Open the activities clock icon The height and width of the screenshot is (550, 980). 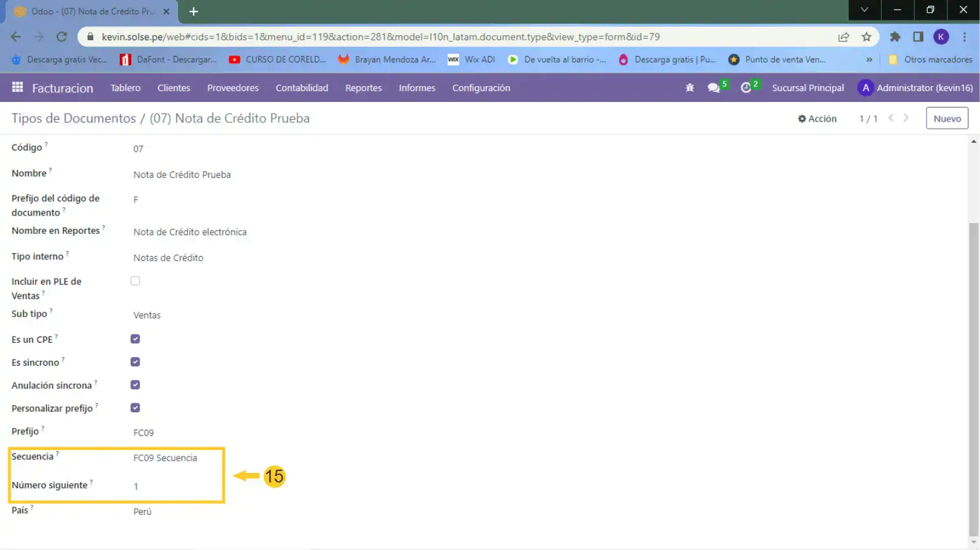coord(746,88)
